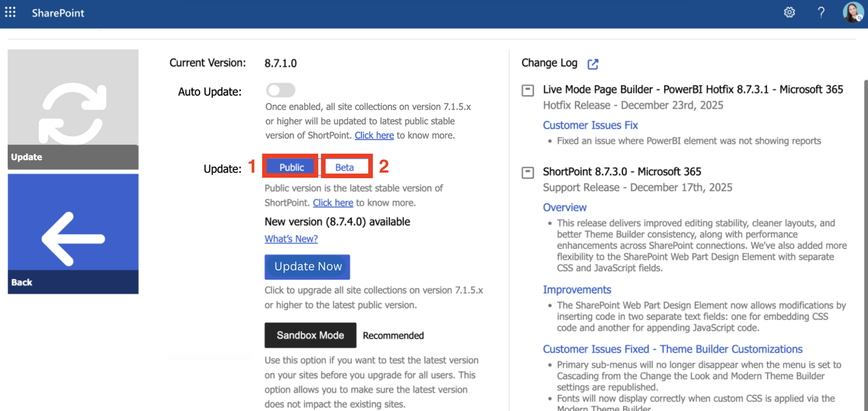
Task: Click here link under Auto Update description
Action: click(x=374, y=135)
